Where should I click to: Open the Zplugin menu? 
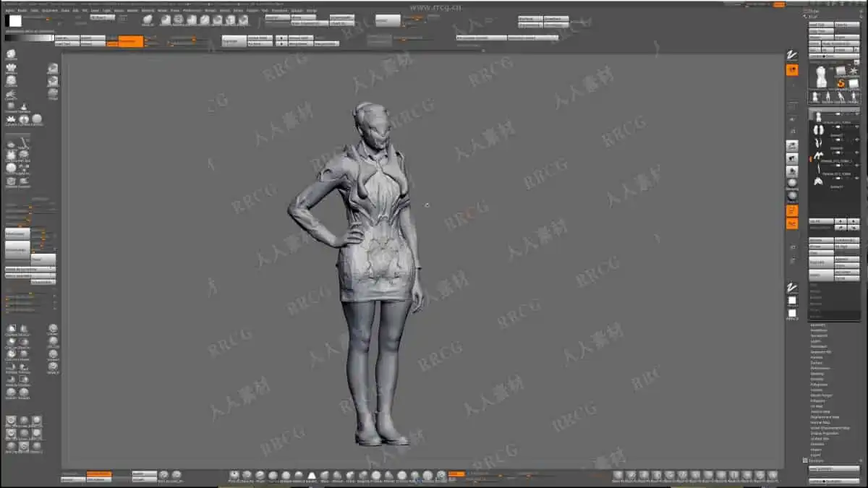click(297, 11)
